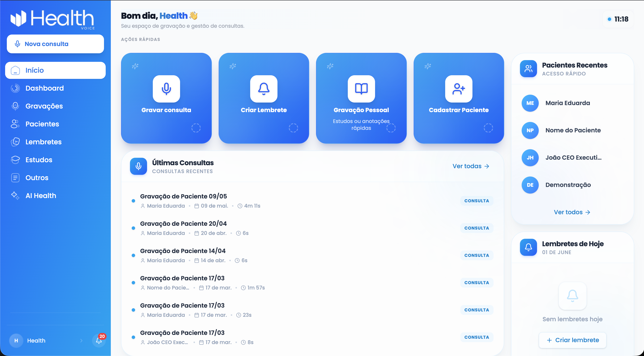The image size is (644, 356).
Task: Open notifications bell with 20 badge
Action: click(99, 340)
